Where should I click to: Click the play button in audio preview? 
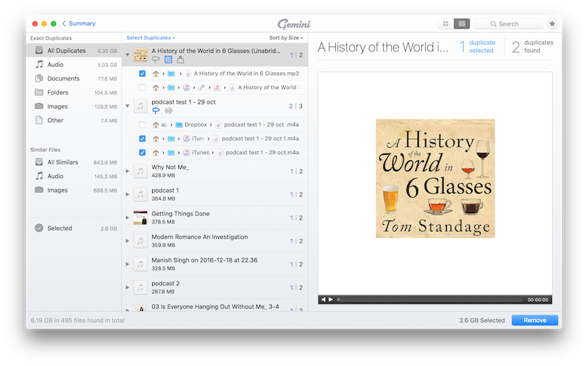point(331,300)
